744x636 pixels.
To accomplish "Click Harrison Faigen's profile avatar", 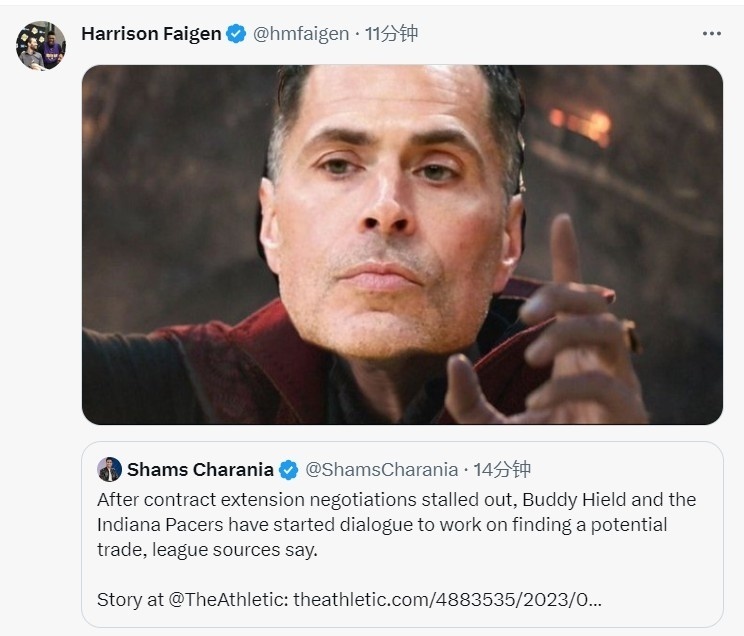I will coord(41,45).
